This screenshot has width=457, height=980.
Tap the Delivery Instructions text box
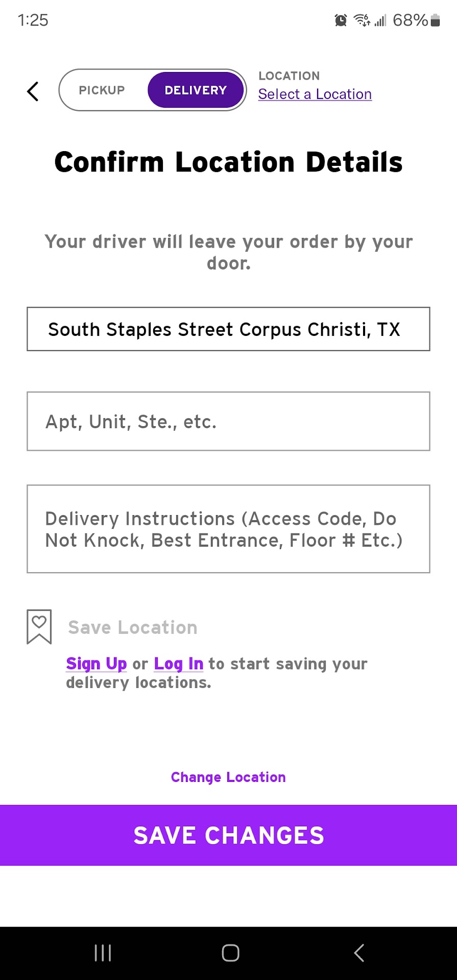click(x=228, y=529)
